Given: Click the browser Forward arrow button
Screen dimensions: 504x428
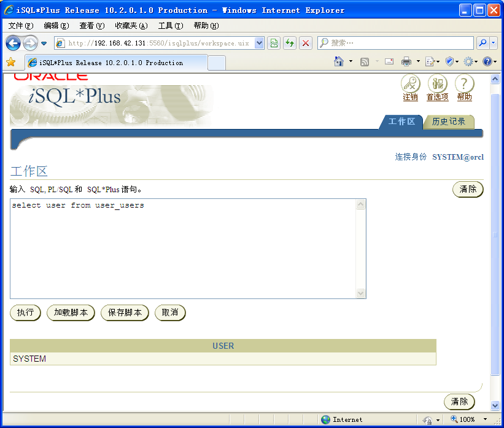Looking at the screenshot, I should pos(31,43).
